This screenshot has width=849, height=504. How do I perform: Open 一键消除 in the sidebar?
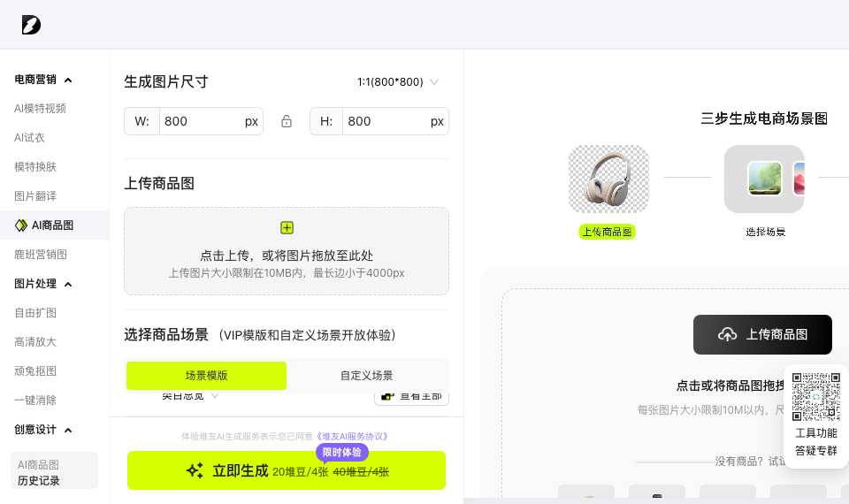tap(35, 401)
